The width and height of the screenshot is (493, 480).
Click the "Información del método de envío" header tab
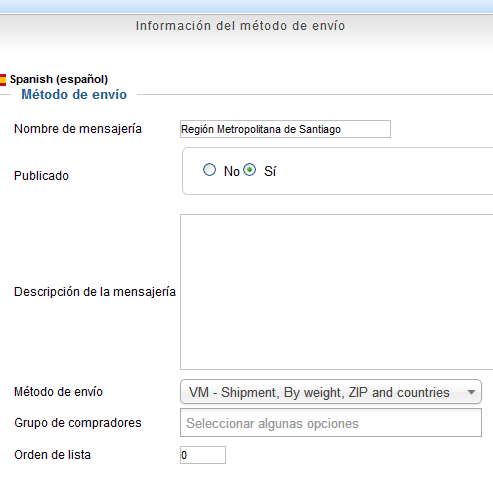(240, 26)
